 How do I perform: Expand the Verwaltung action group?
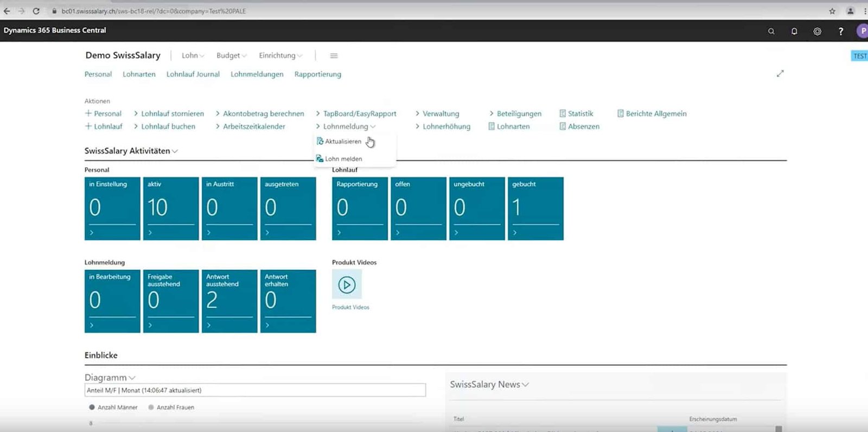[437, 113]
